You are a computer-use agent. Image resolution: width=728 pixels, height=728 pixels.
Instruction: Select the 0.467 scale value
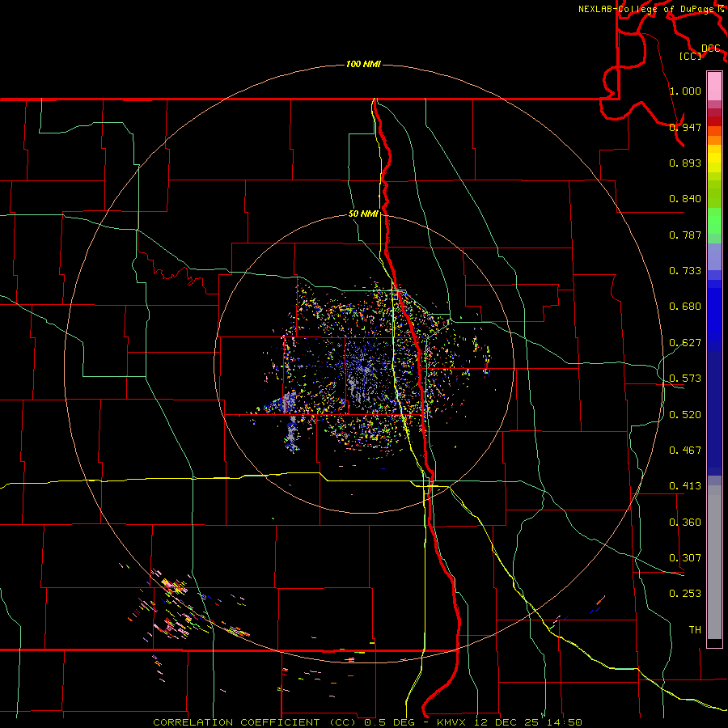685,451
